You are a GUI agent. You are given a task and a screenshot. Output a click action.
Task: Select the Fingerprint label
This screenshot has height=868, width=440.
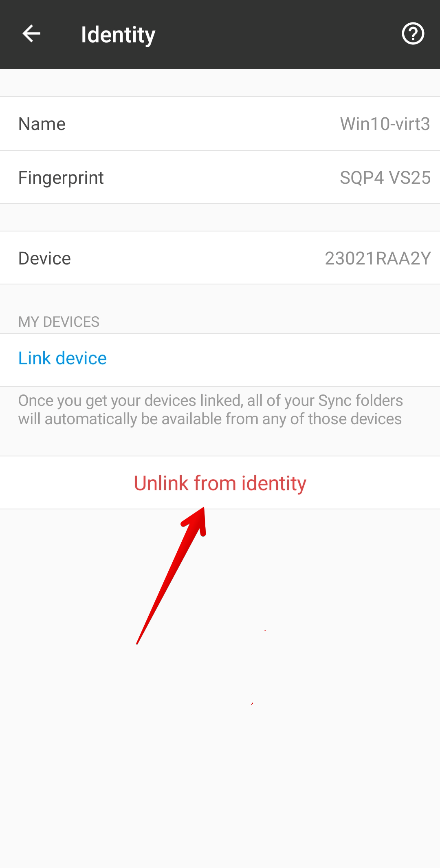click(x=61, y=178)
